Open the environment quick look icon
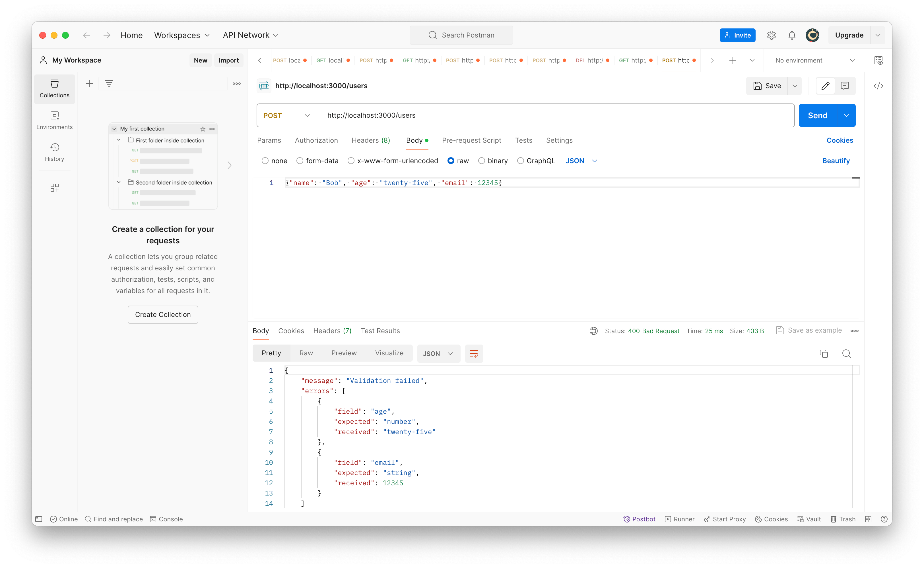924x568 pixels. pos(878,60)
